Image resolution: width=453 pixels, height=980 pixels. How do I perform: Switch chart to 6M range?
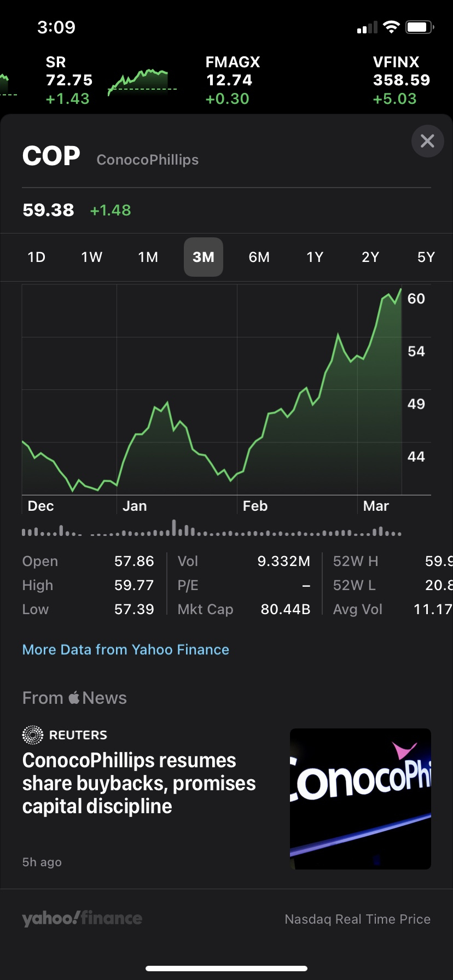pyautogui.click(x=259, y=257)
